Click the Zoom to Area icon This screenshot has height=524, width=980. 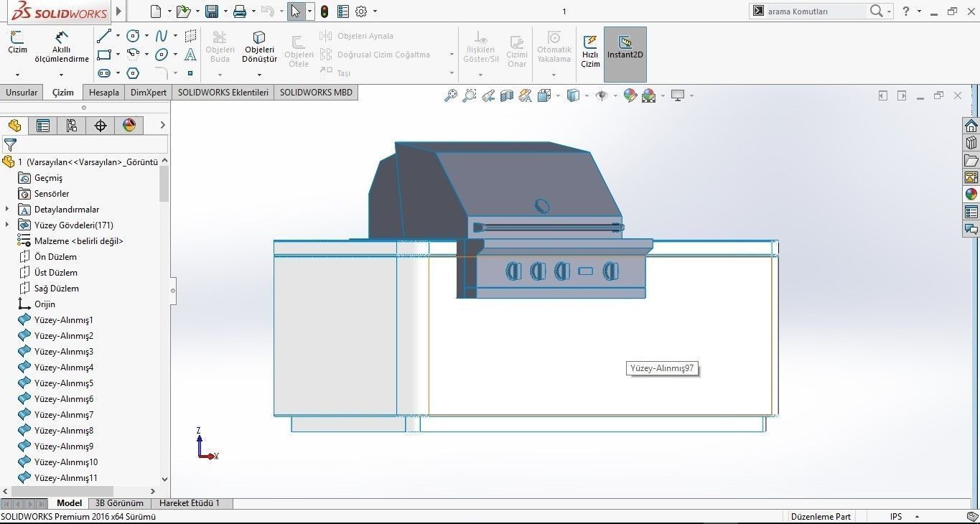pos(470,95)
